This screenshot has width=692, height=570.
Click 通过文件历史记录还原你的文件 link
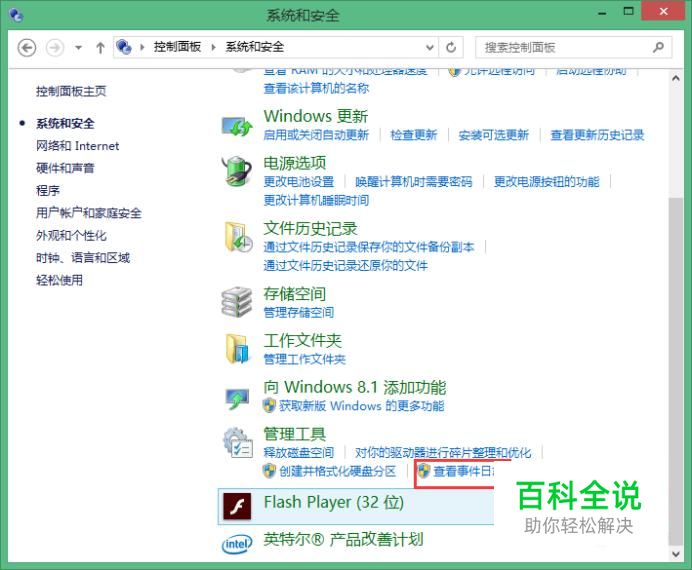pos(346,266)
